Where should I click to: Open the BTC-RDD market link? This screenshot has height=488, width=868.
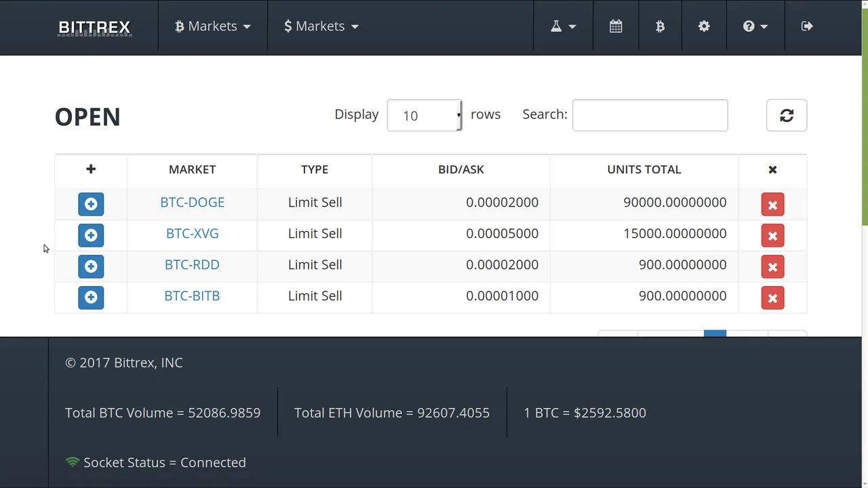193,265
